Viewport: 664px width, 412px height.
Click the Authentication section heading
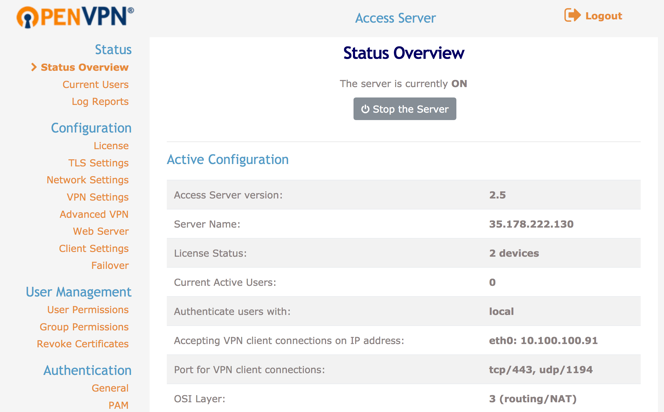pyautogui.click(x=87, y=371)
